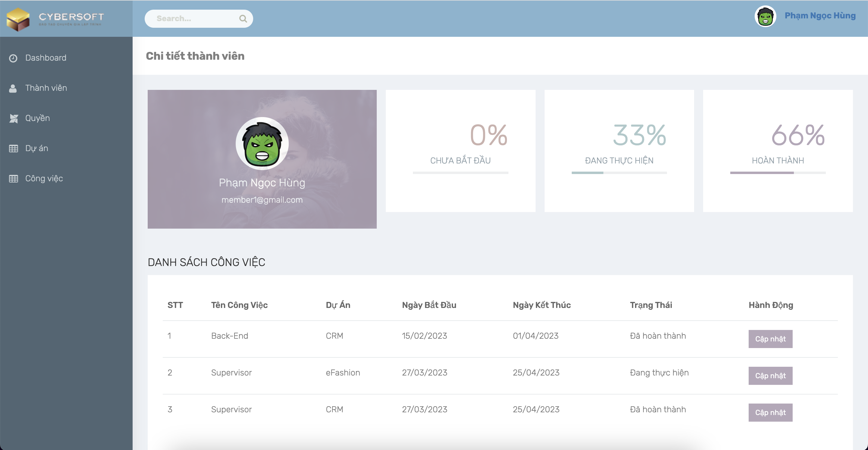Click the Công việc table icon
Viewport: 868px width, 450px height.
click(x=14, y=179)
